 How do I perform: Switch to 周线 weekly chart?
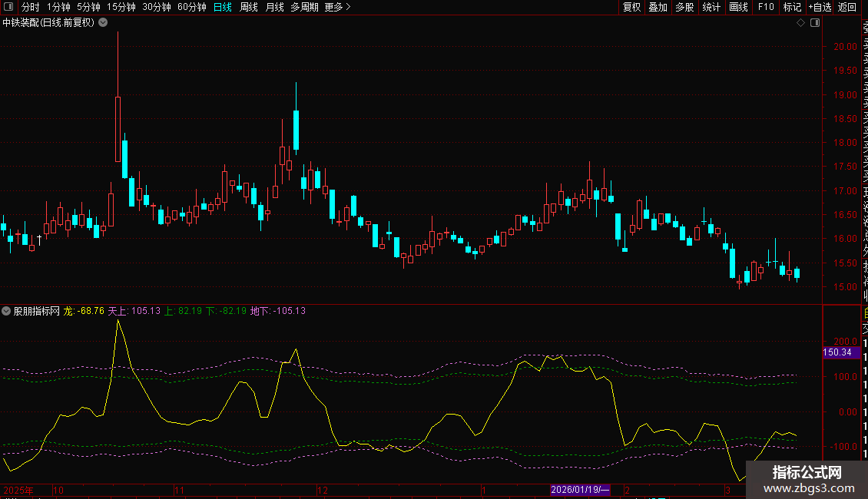coord(249,7)
